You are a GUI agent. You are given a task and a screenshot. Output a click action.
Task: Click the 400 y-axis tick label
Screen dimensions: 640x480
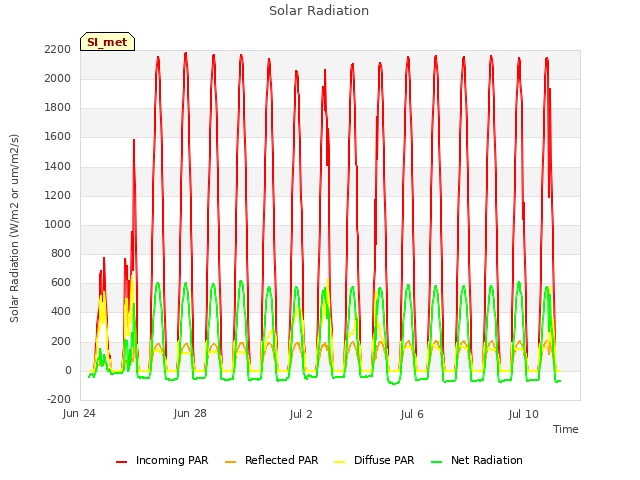point(61,312)
